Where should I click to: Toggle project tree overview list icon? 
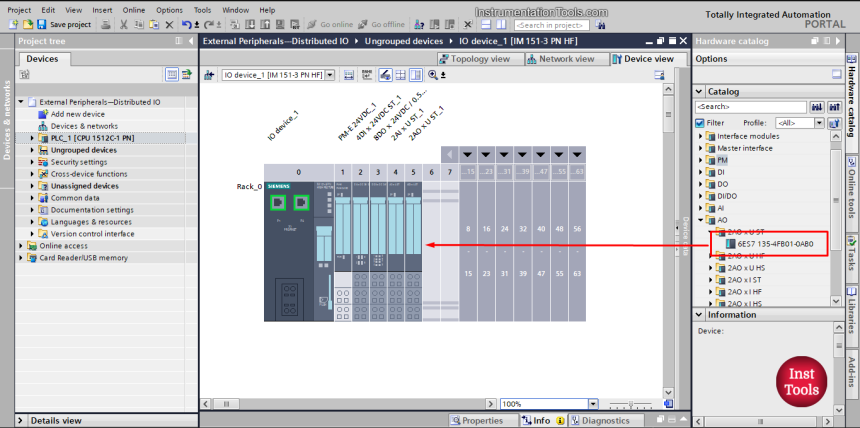pos(172,75)
